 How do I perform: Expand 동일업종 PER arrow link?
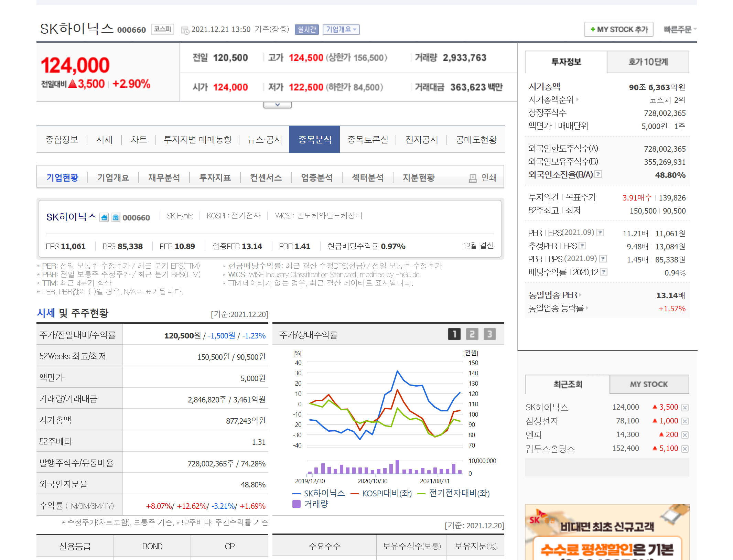[x=580, y=295]
